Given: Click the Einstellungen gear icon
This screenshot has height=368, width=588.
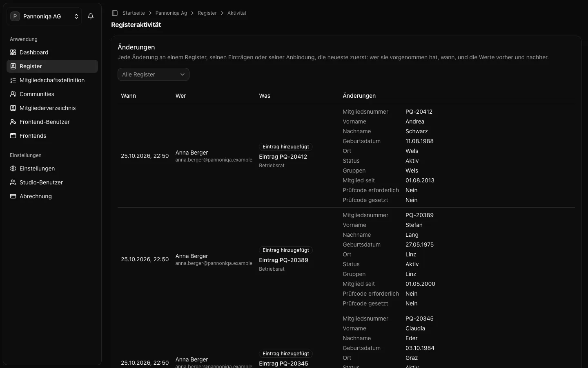Looking at the screenshot, I should click(13, 168).
